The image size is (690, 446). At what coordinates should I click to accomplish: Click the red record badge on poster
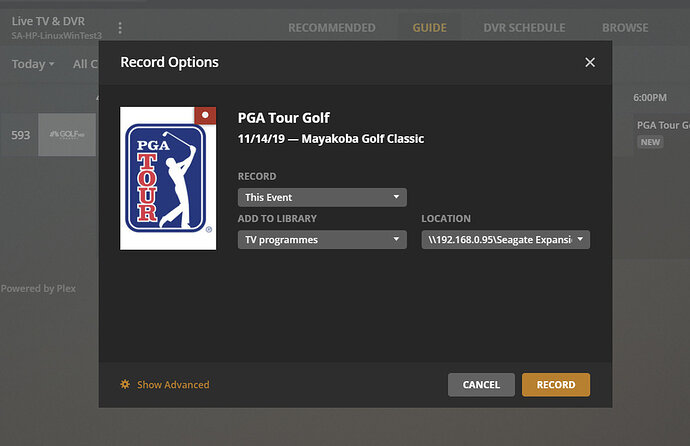[x=205, y=115]
